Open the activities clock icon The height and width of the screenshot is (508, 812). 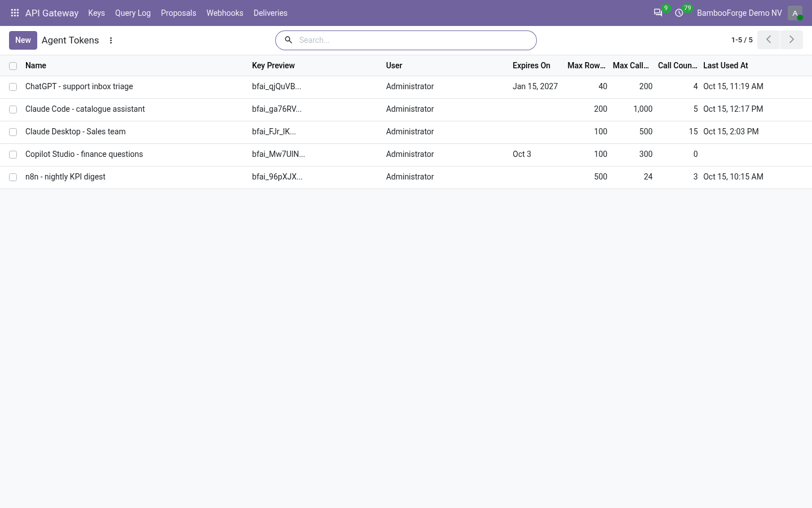click(x=679, y=13)
